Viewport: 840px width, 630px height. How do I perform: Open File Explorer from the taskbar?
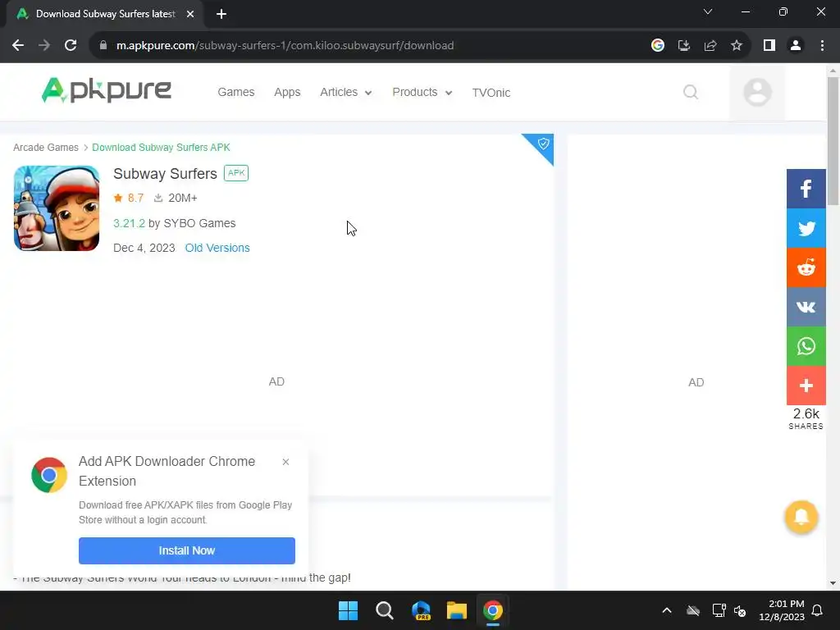tap(456, 610)
